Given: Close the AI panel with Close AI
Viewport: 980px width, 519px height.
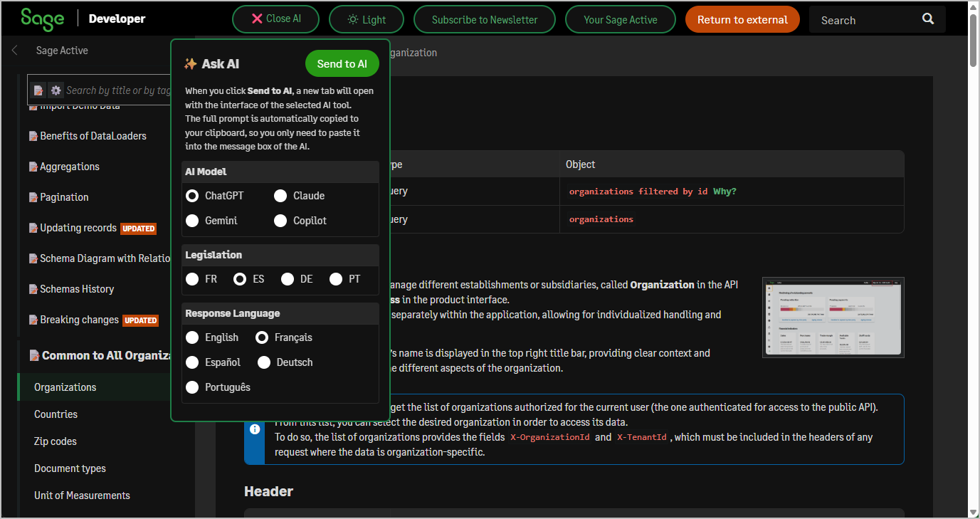Looking at the screenshot, I should click(275, 19).
